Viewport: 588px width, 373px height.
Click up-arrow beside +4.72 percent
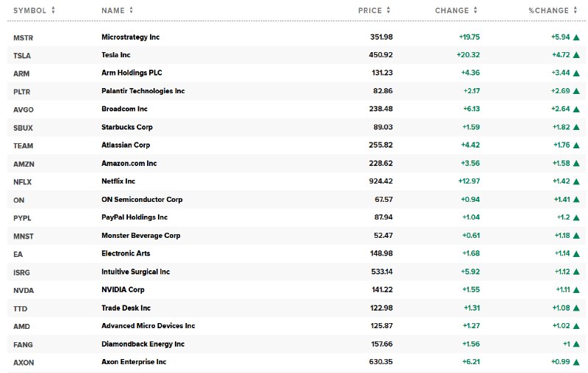(x=576, y=55)
